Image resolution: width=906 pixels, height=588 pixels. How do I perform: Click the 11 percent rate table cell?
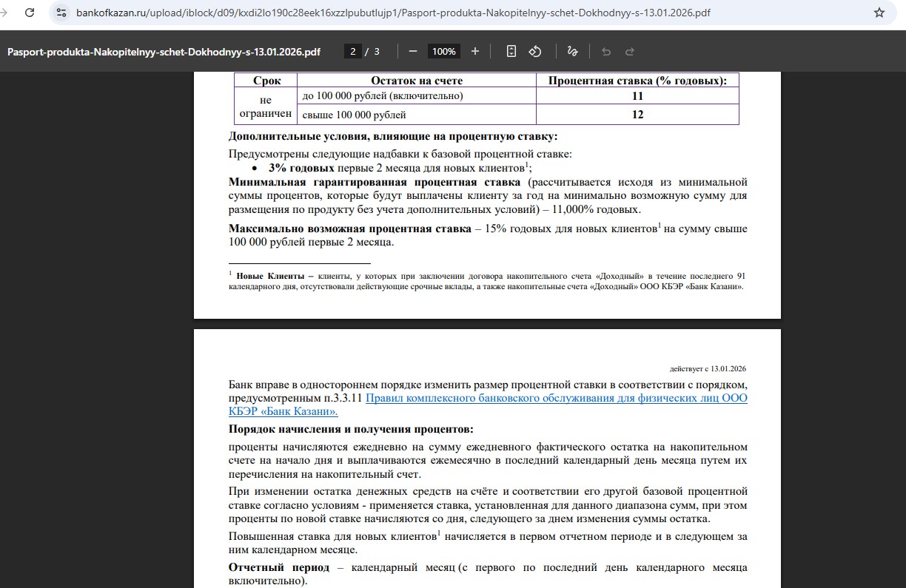coord(637,96)
